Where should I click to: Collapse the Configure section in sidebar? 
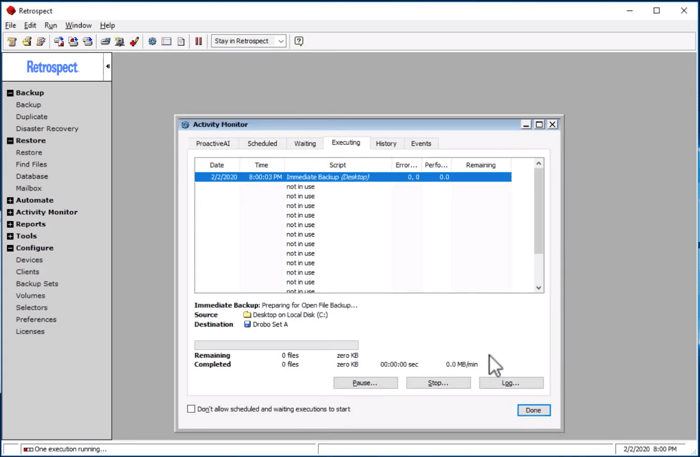point(10,248)
